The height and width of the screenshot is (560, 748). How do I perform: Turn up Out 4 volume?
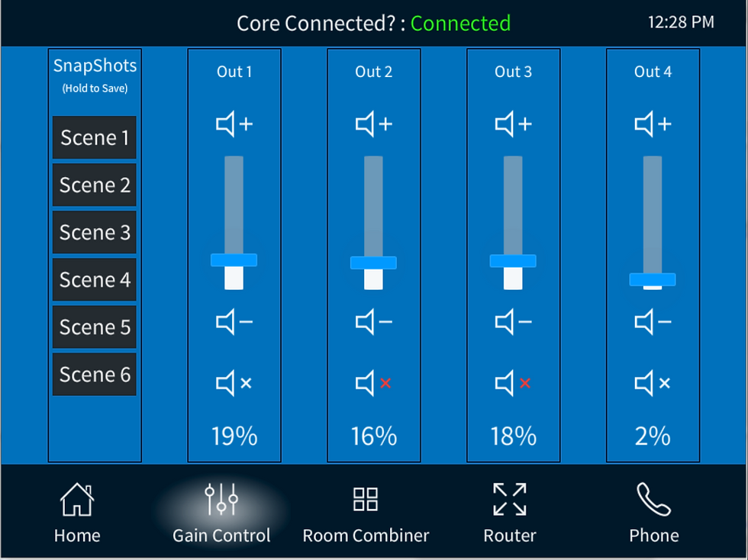coord(653,124)
